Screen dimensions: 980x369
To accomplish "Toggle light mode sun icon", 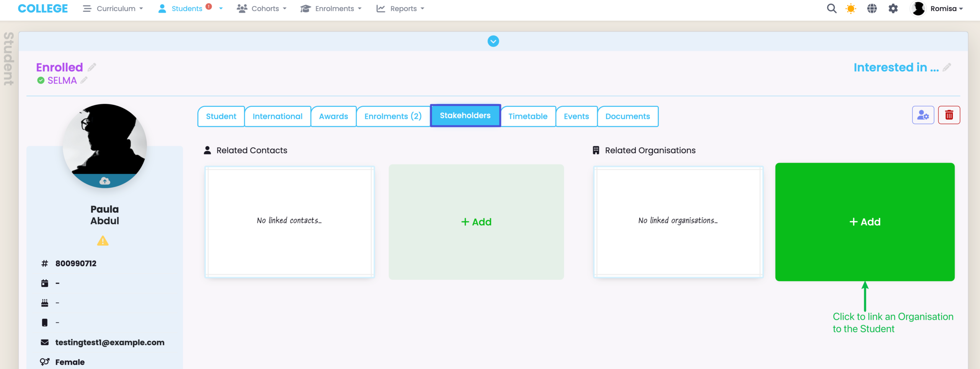I will click(851, 8).
